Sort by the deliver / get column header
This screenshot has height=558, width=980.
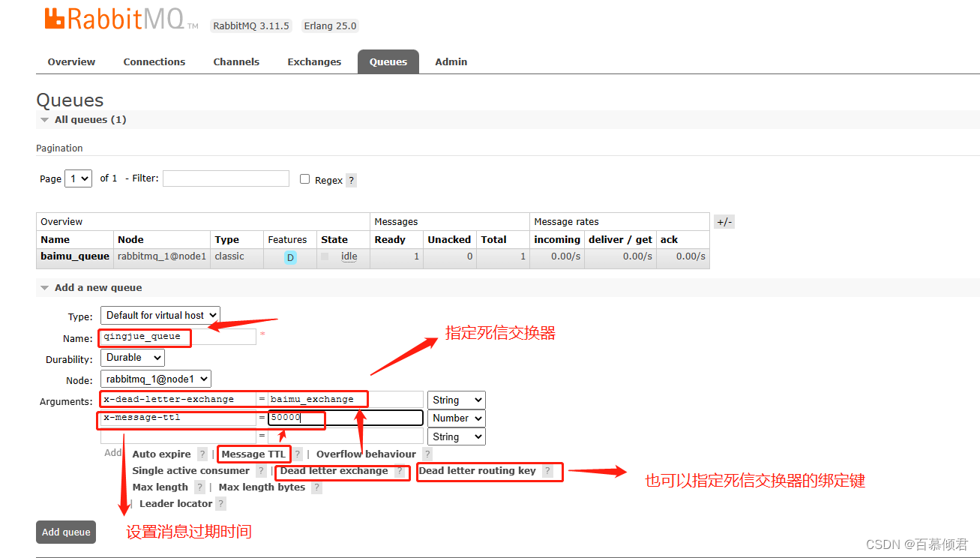pyautogui.click(x=620, y=239)
